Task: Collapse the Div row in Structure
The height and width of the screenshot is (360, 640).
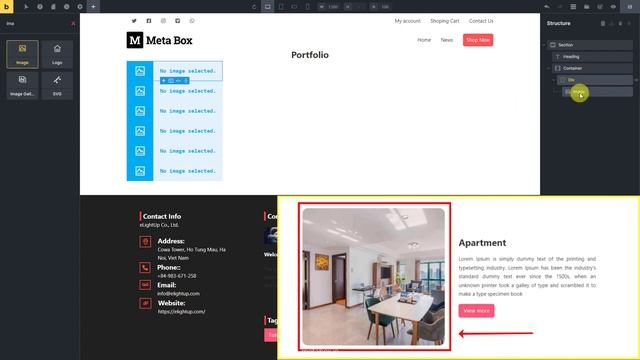Action: click(x=554, y=80)
